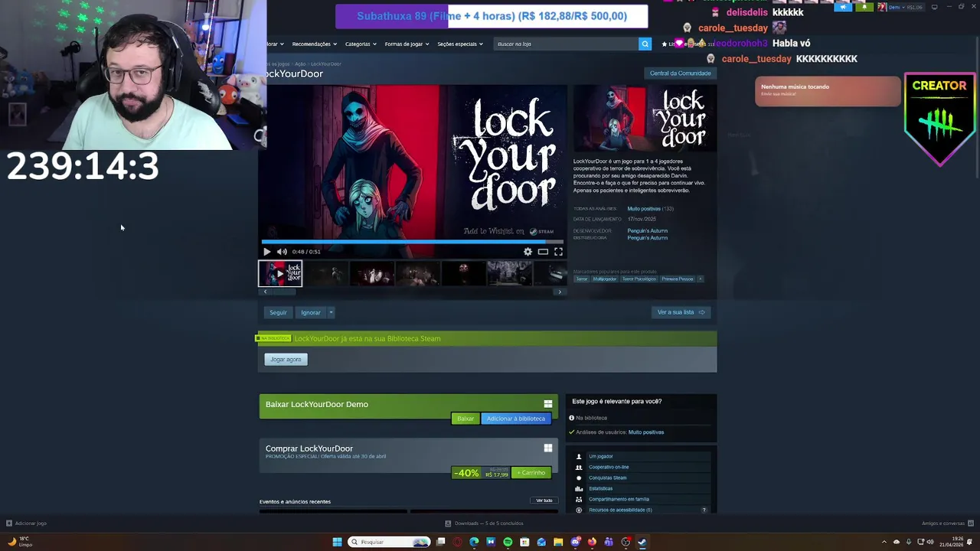This screenshot has height=551, width=980.
Task: Show hidden system tray icons chevron
Action: [884, 542]
